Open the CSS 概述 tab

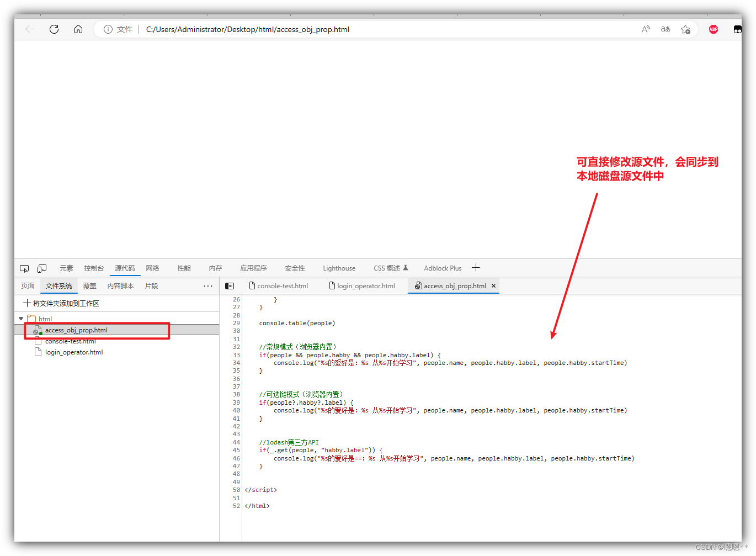pos(391,268)
